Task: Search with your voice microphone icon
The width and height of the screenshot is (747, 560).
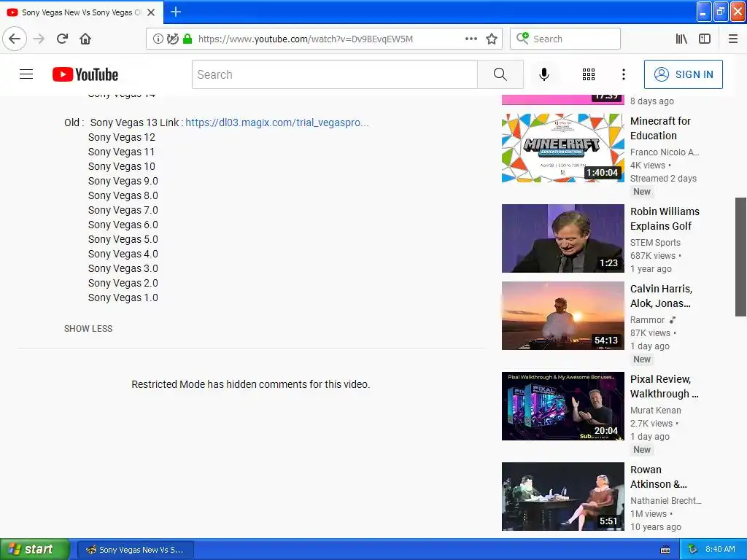Action: pyautogui.click(x=544, y=74)
